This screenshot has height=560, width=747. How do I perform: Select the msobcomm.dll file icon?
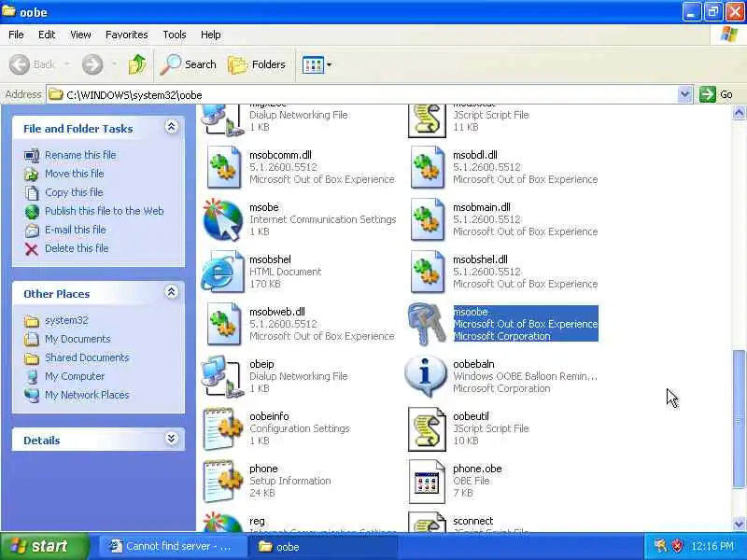223,167
